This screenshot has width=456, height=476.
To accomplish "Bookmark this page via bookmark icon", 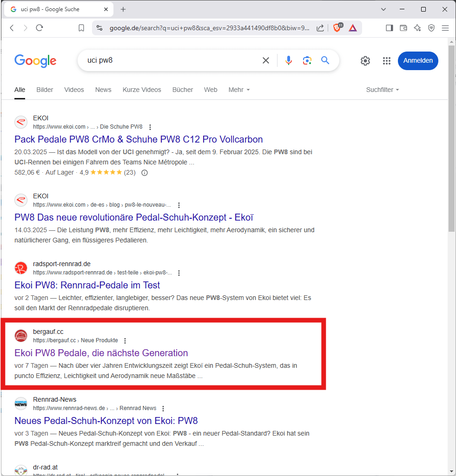I will pos(81,28).
